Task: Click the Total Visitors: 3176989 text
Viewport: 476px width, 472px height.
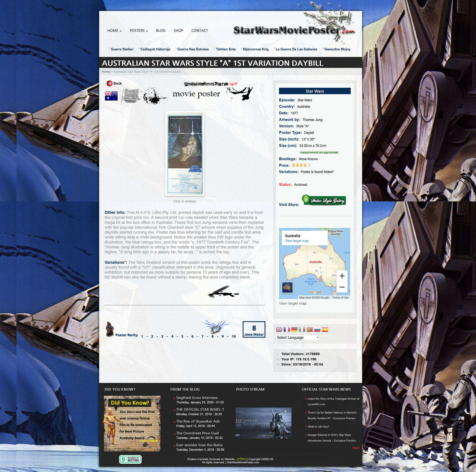Action: pos(300,354)
